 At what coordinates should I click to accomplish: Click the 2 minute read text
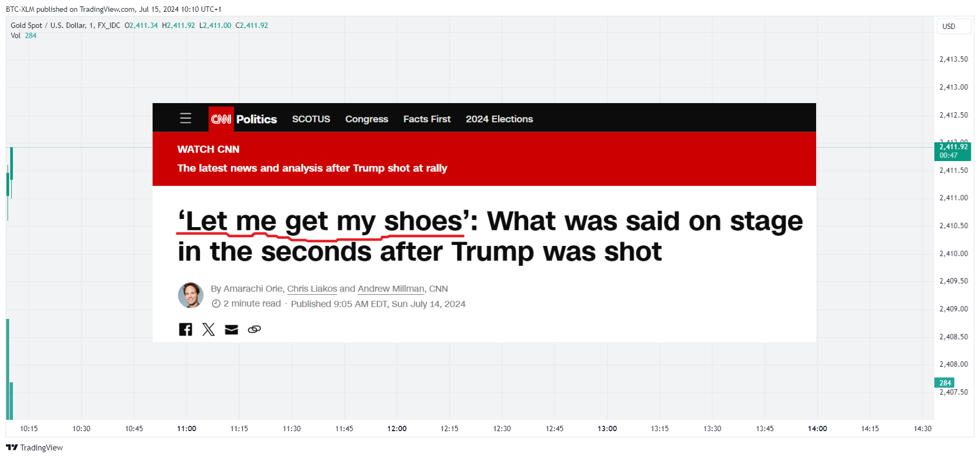pyautogui.click(x=252, y=304)
